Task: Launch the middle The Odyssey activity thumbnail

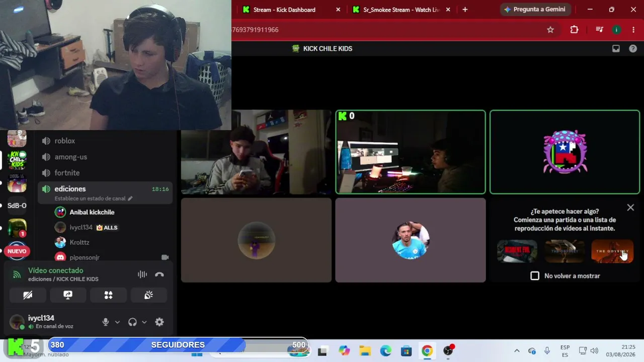Action: (565, 251)
